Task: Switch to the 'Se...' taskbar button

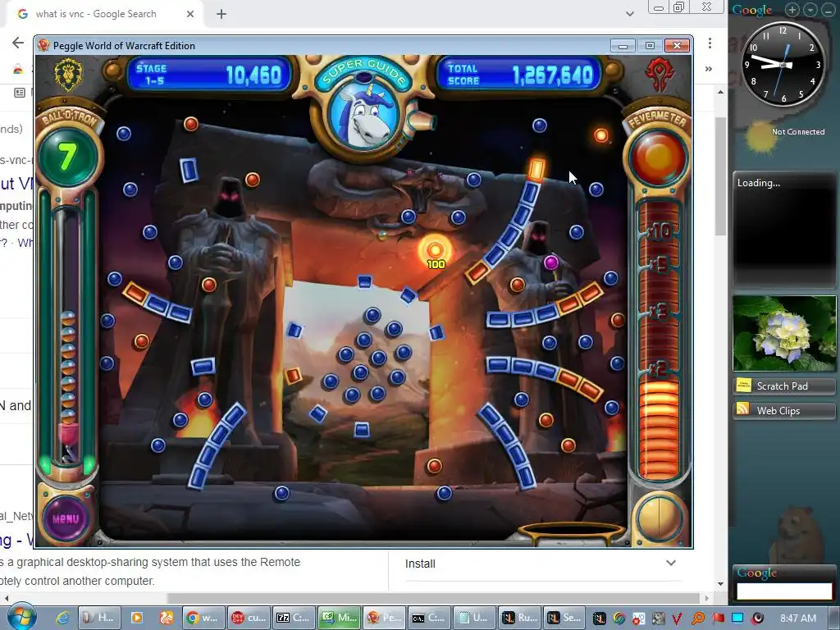Action: (564, 618)
